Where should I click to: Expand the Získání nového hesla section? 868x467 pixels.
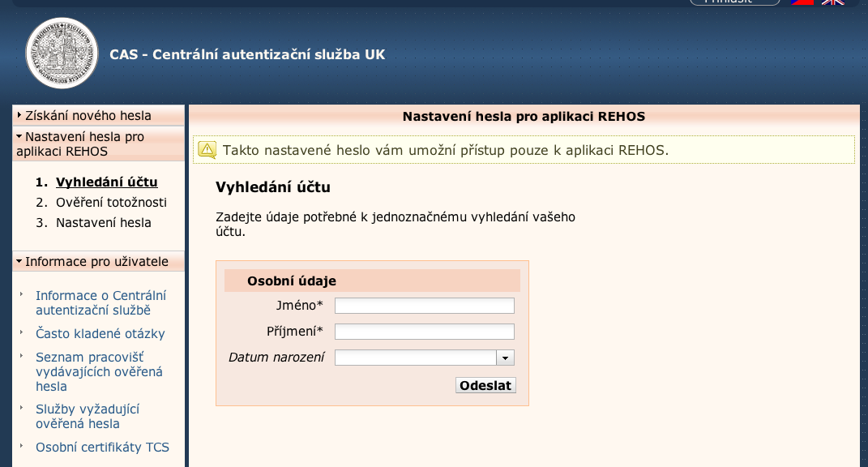tap(98, 115)
